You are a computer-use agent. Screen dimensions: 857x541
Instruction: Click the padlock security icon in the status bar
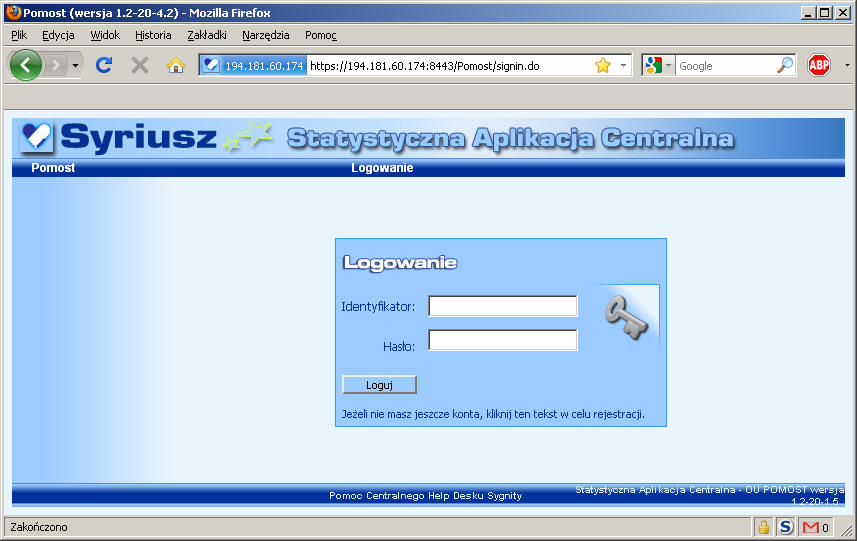(764, 527)
